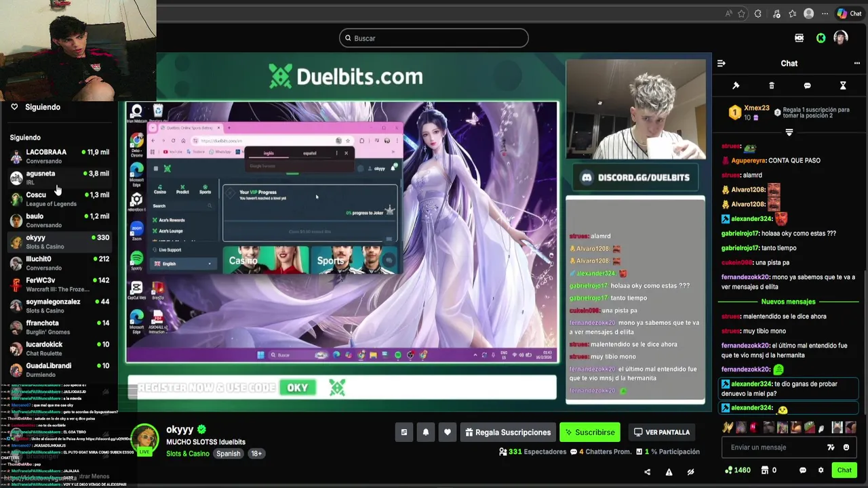Open browser Copilot Chat button
The height and width of the screenshot is (488, 868).
coord(850,14)
